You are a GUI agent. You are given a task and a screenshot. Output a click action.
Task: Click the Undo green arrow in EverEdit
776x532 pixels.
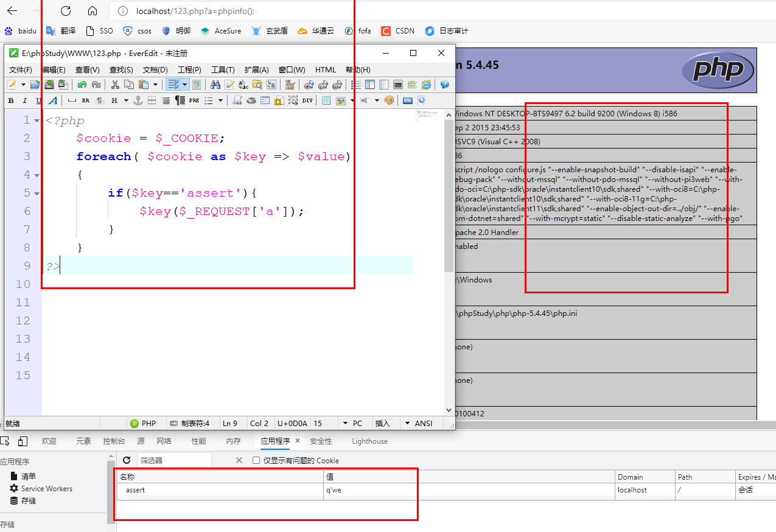click(82, 85)
